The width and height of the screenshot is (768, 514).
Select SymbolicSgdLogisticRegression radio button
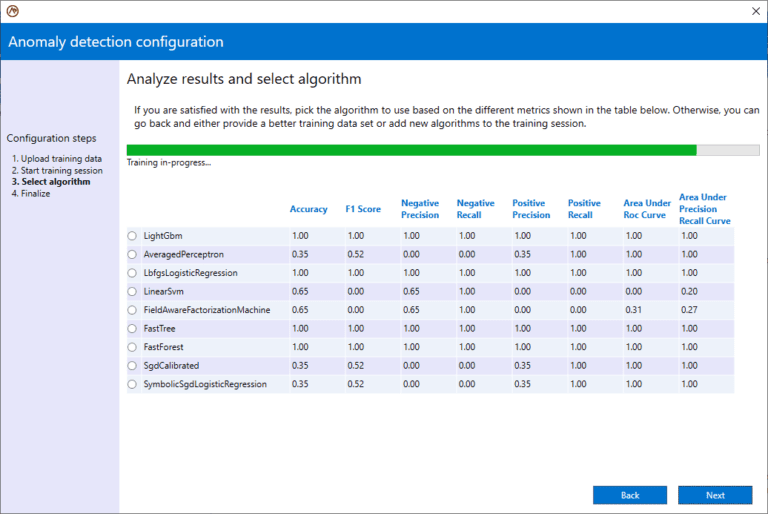pyautogui.click(x=132, y=384)
